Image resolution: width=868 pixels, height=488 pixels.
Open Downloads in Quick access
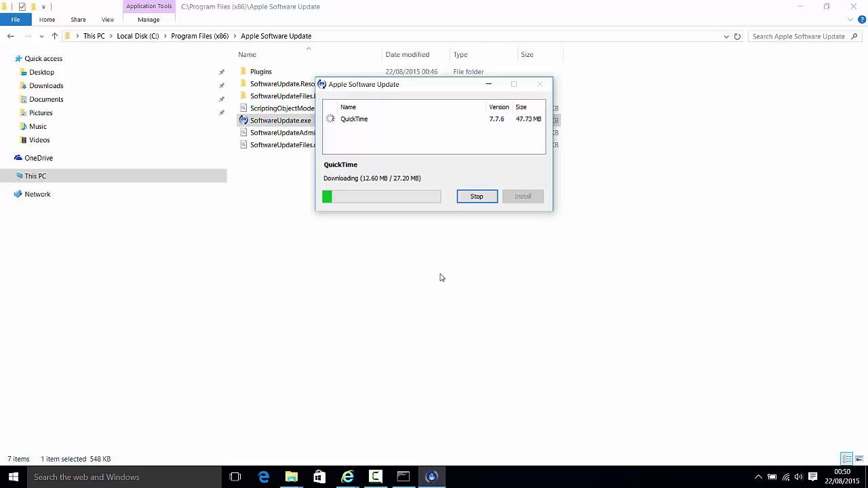[46, 85]
